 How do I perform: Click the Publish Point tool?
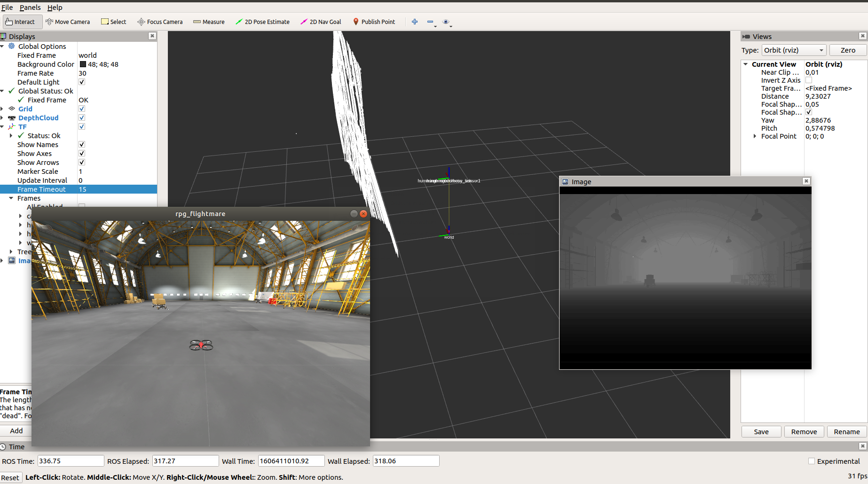374,22
